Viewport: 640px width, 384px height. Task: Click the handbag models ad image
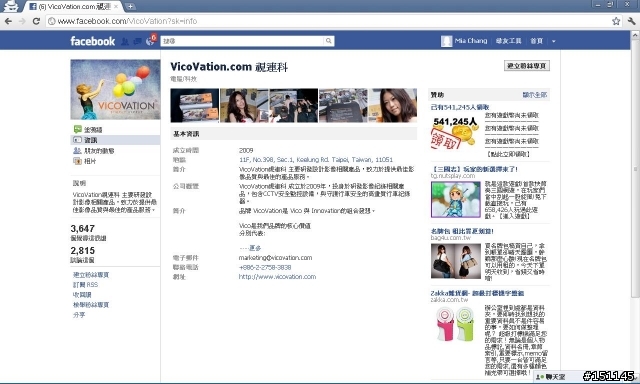[x=456, y=261]
